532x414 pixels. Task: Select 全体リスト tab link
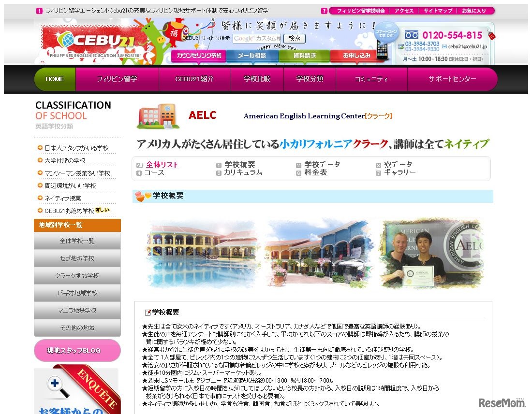162,165
